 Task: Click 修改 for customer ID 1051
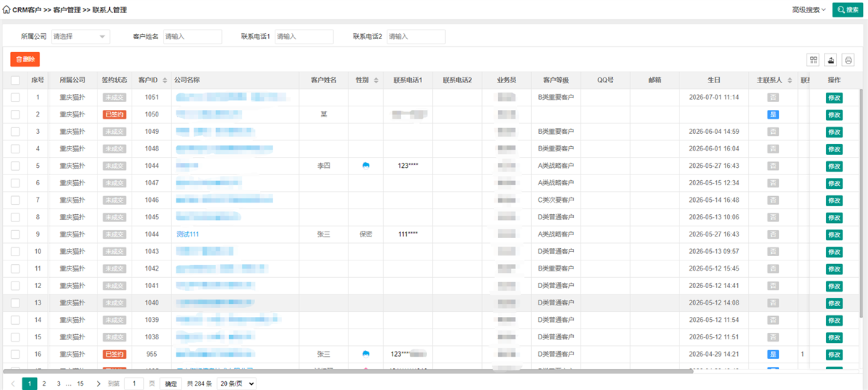(834, 97)
